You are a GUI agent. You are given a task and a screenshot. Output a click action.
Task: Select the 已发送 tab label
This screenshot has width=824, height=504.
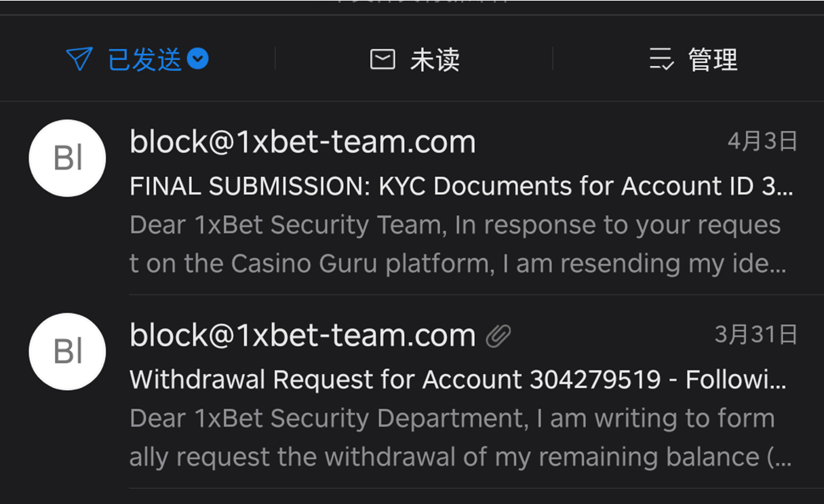pos(145,60)
